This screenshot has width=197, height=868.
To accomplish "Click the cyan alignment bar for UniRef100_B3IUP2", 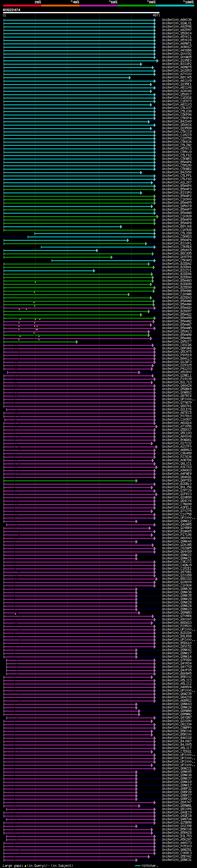I will pyautogui.click(x=73, y=64).
